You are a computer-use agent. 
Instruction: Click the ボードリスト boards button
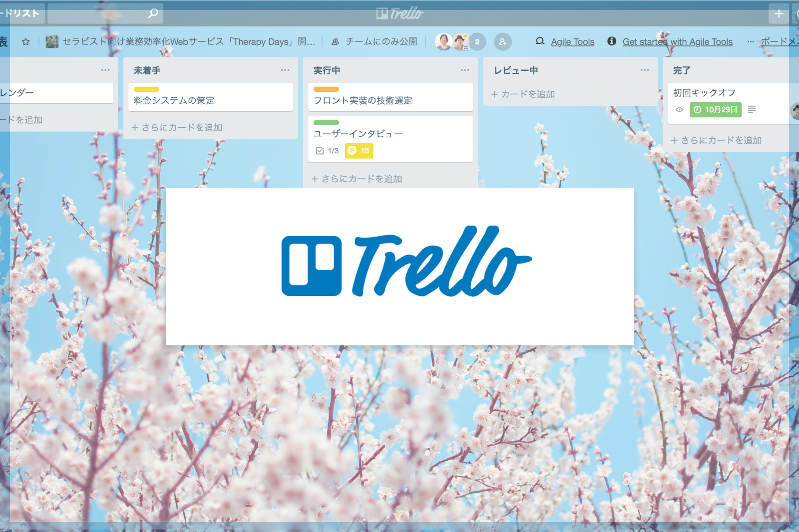coord(22,13)
